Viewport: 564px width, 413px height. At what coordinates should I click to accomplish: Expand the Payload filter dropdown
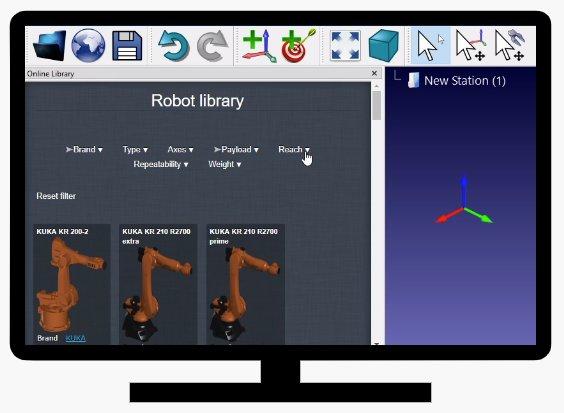coord(236,149)
